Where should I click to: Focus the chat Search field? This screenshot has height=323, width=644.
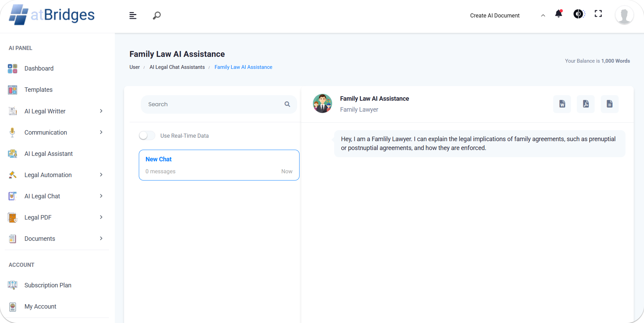click(212, 104)
